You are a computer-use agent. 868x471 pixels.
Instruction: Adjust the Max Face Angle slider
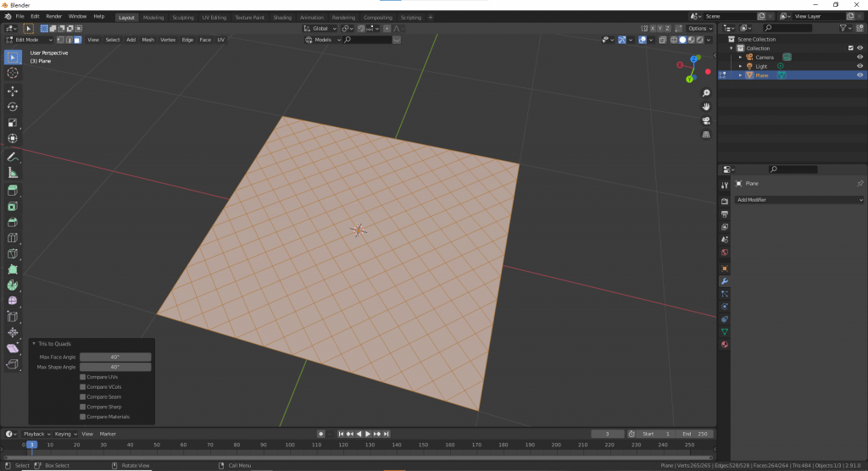point(115,357)
